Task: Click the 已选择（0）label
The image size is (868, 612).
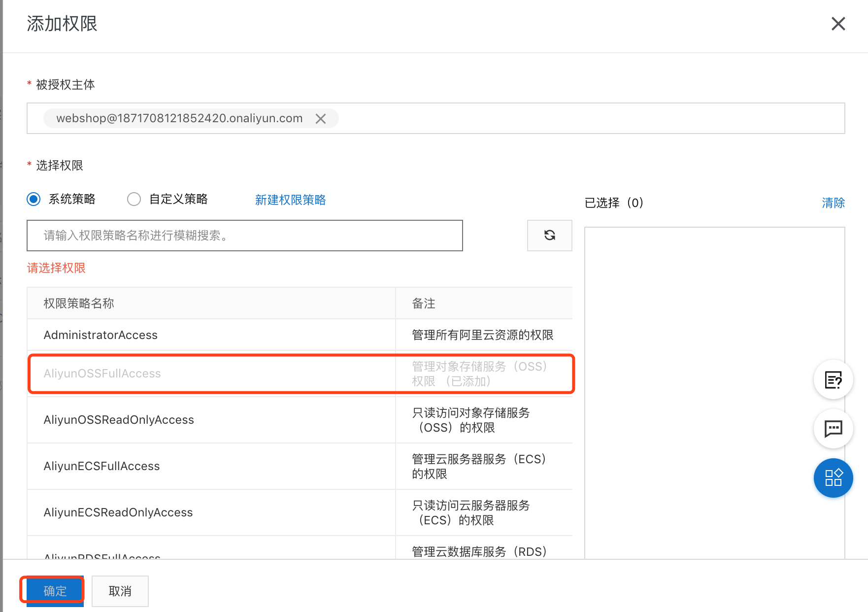Action: [614, 203]
